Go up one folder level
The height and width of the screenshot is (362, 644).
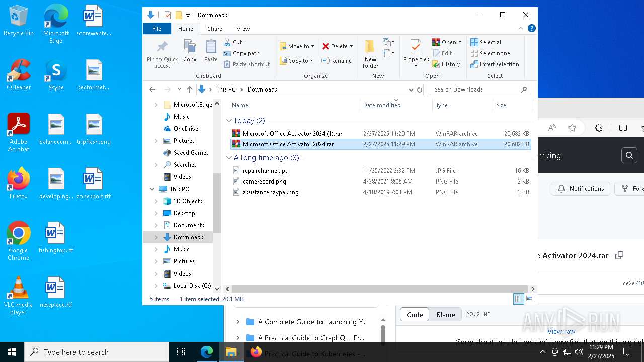pyautogui.click(x=189, y=89)
